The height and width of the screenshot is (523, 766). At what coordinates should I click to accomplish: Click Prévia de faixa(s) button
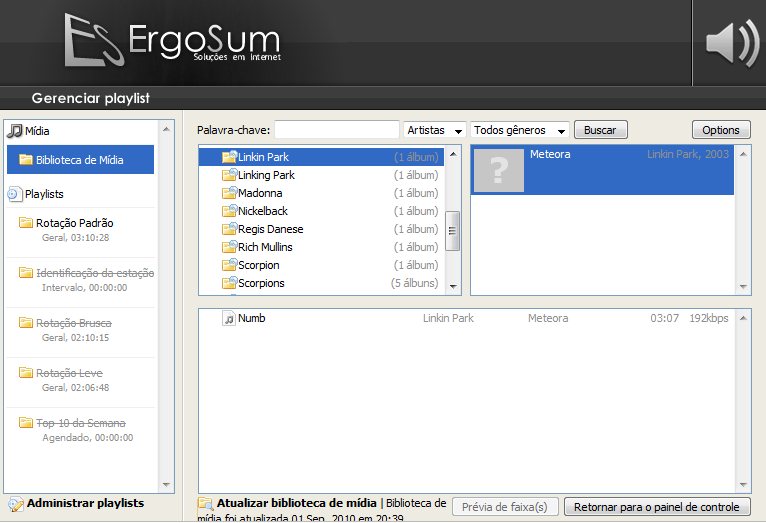[x=505, y=507]
